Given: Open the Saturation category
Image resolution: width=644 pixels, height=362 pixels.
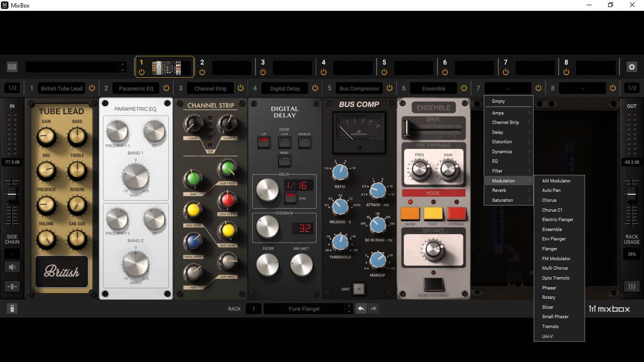Looking at the screenshot, I should [509, 200].
